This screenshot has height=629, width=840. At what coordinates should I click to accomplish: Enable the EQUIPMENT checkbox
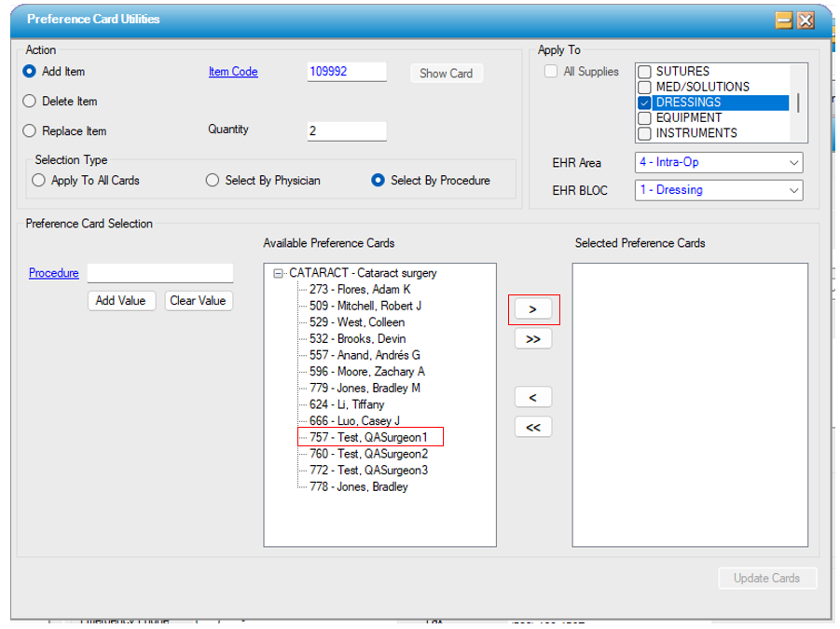pos(644,118)
